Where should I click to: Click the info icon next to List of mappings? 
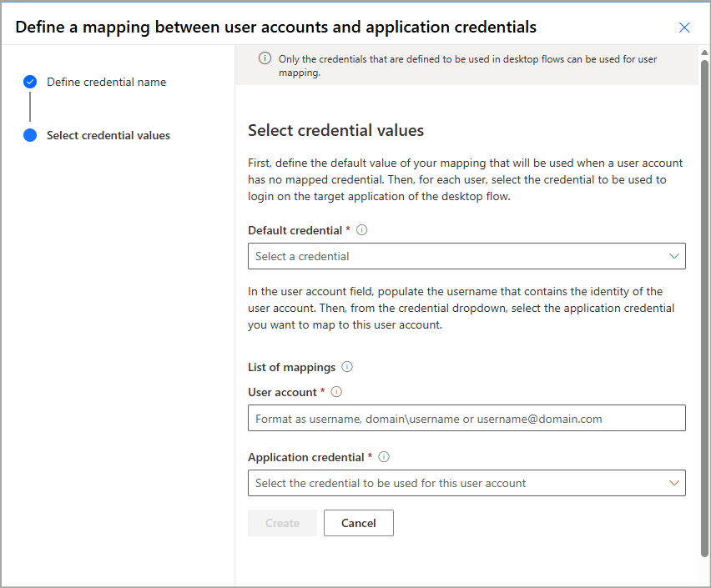347,367
